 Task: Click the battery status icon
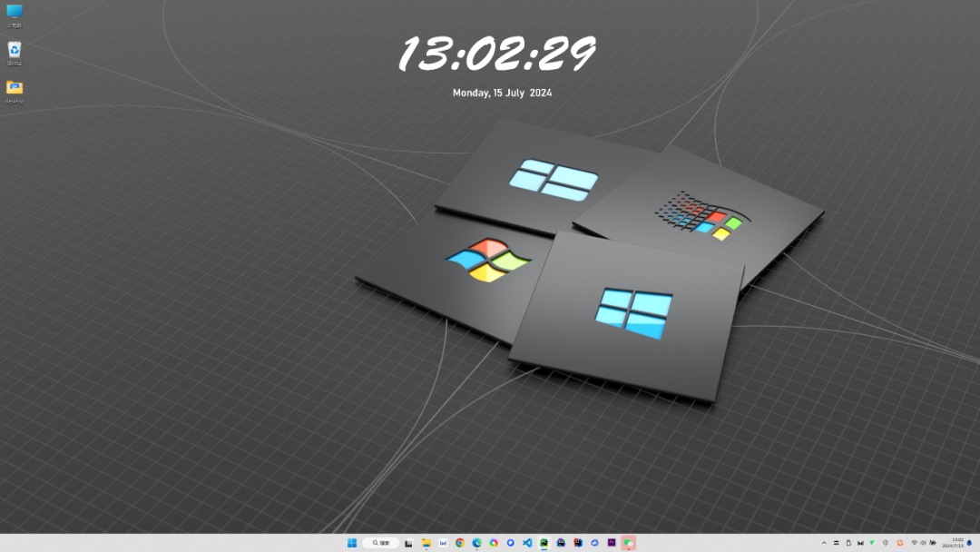point(933,543)
